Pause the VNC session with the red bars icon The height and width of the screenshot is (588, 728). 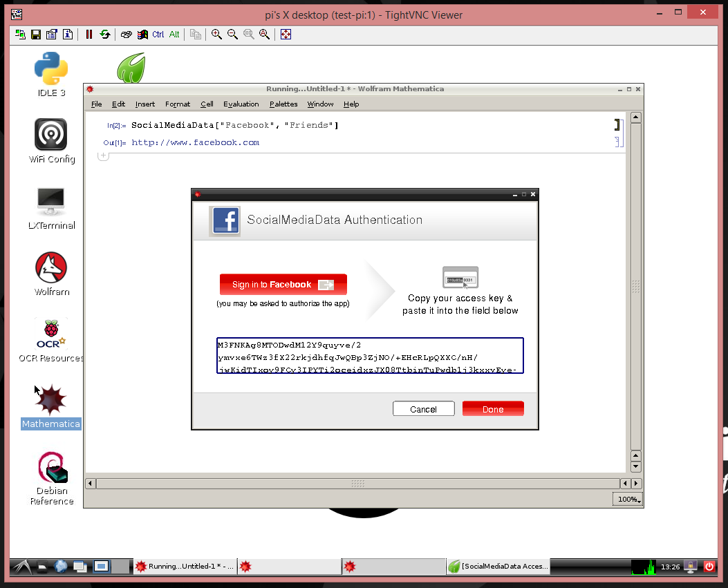(x=89, y=35)
